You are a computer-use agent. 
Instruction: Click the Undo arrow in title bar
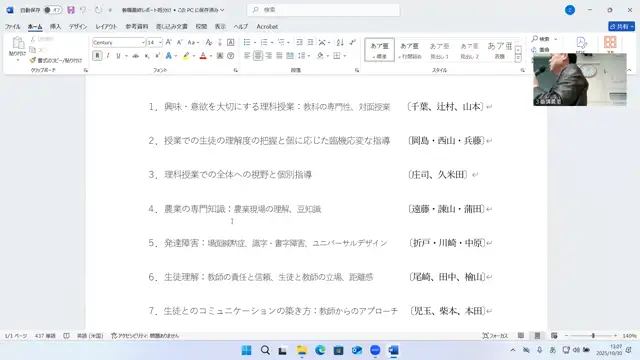pos(83,10)
